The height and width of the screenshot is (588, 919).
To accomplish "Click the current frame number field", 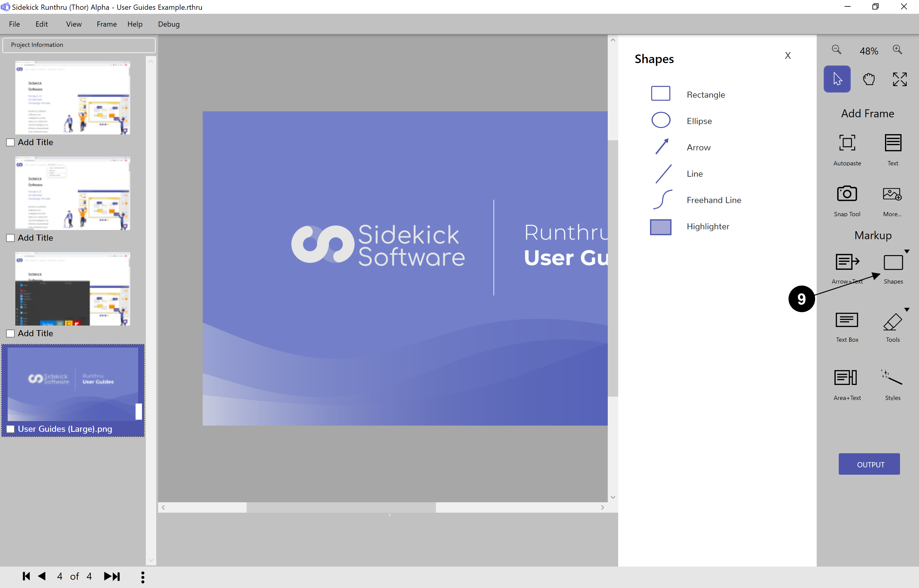I will point(59,576).
